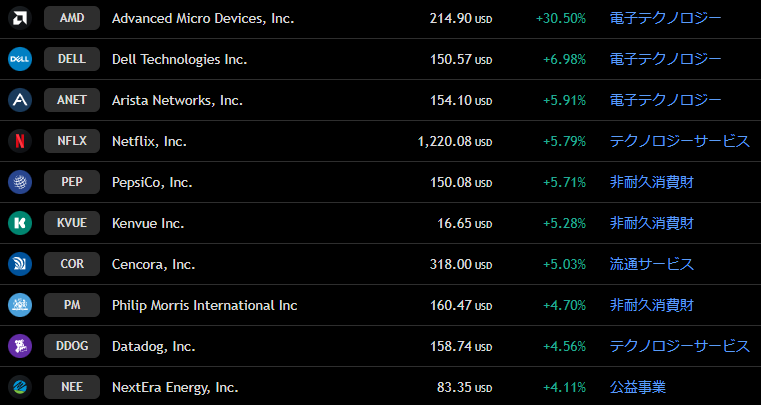Open the AMD ticker symbol badge
Image resolution: width=761 pixels, height=405 pixels.
click(x=72, y=18)
